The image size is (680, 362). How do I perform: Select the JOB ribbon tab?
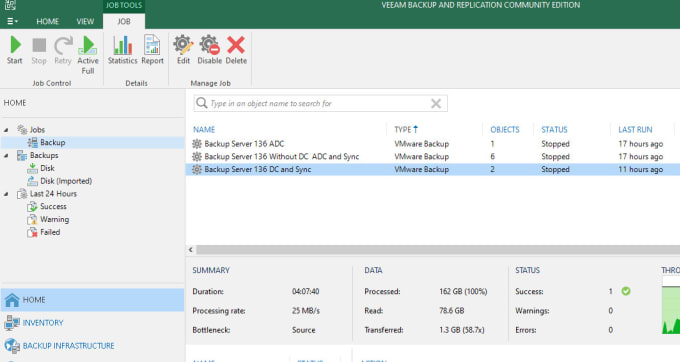124,21
